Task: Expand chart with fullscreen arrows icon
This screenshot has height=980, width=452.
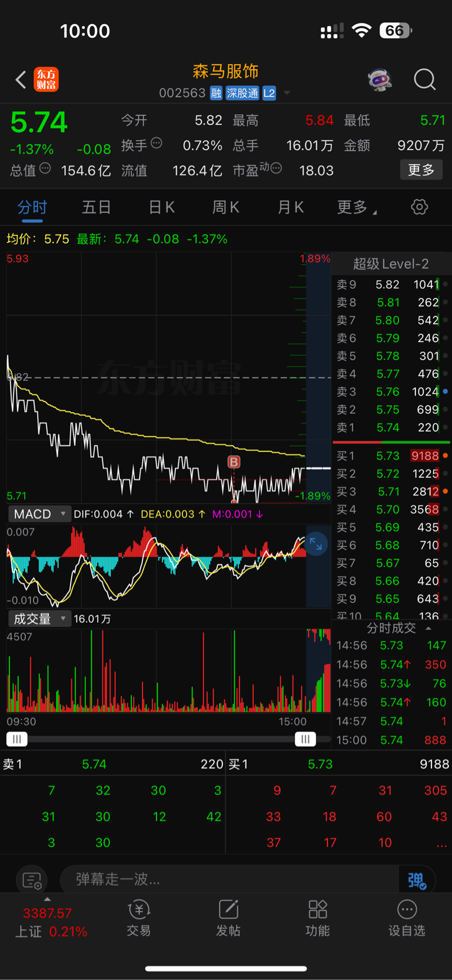Action: (316, 544)
